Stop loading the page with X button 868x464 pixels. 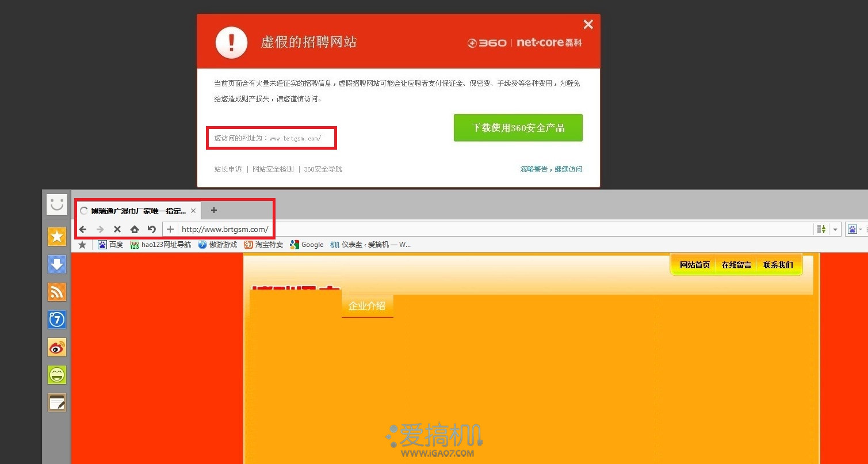[117, 229]
